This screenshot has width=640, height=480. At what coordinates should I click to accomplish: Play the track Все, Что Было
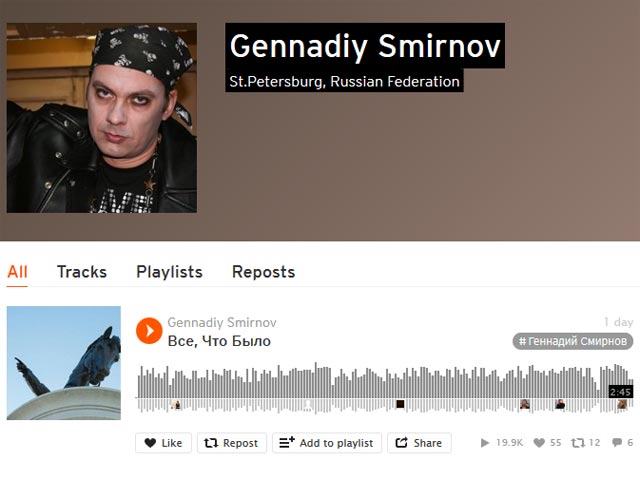point(149,331)
